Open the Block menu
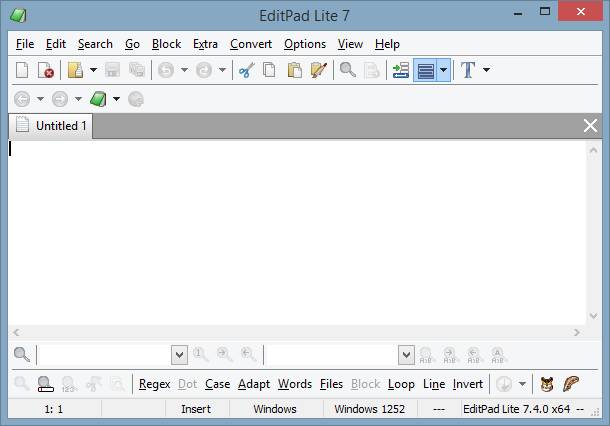610x426 pixels. click(167, 44)
